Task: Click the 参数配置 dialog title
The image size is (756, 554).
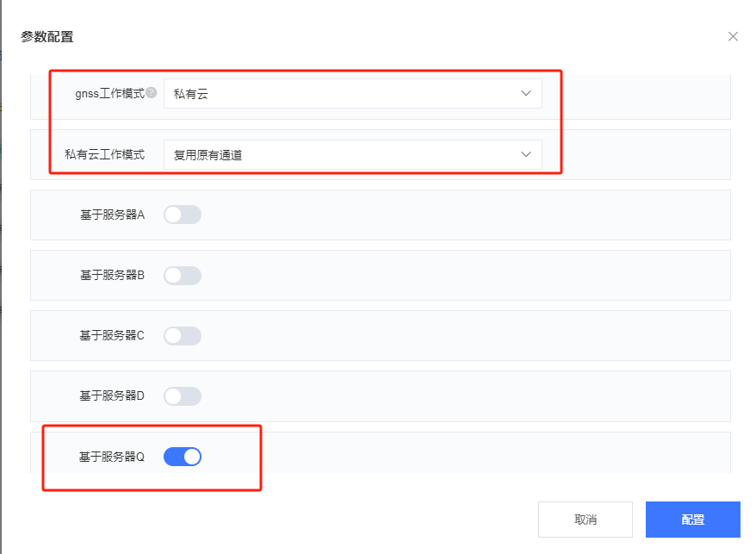Action: coord(46,36)
